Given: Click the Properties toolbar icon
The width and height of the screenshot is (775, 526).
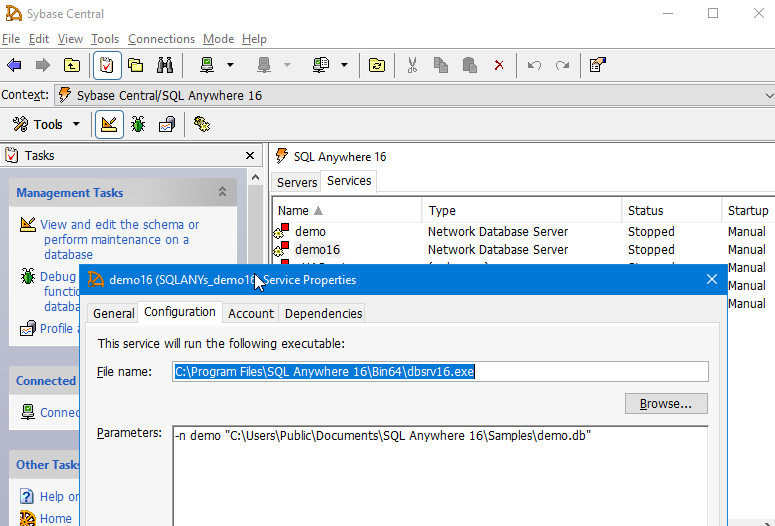Looking at the screenshot, I should 597,65.
